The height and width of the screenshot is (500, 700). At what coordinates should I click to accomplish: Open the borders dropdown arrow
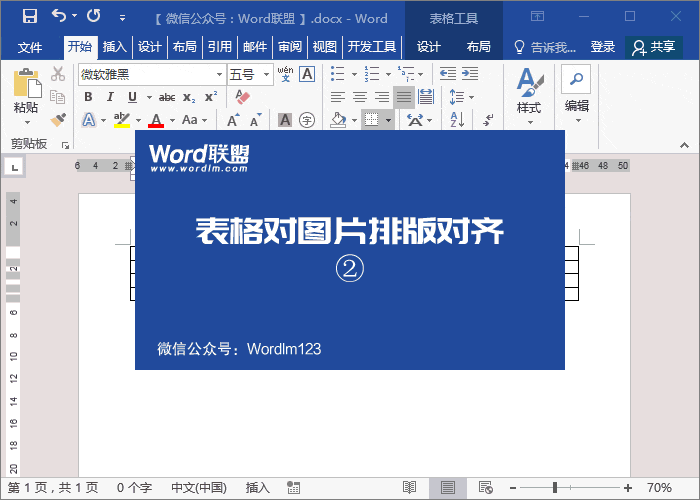pyautogui.click(x=388, y=121)
